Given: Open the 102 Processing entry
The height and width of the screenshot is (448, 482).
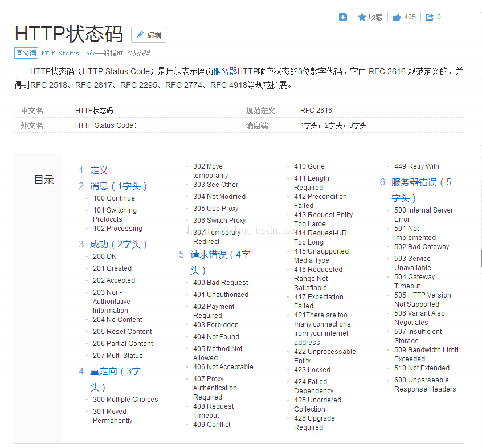Looking at the screenshot, I should (x=117, y=229).
